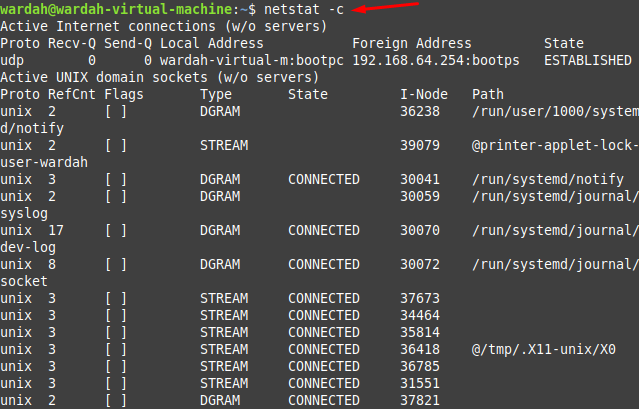Select the prompt wardah@wardah-virtual-machine
This screenshot has width=639, height=409.
coord(116,9)
